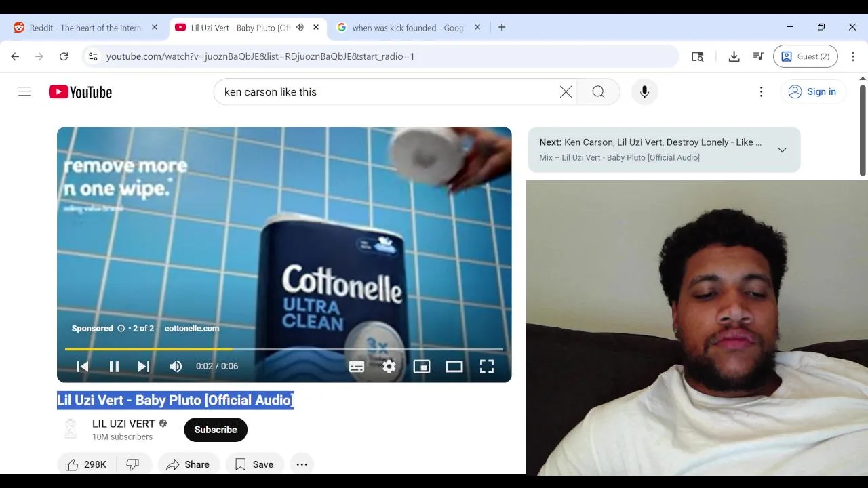Reload the page
This screenshot has height=488, width=868.
(x=64, y=56)
